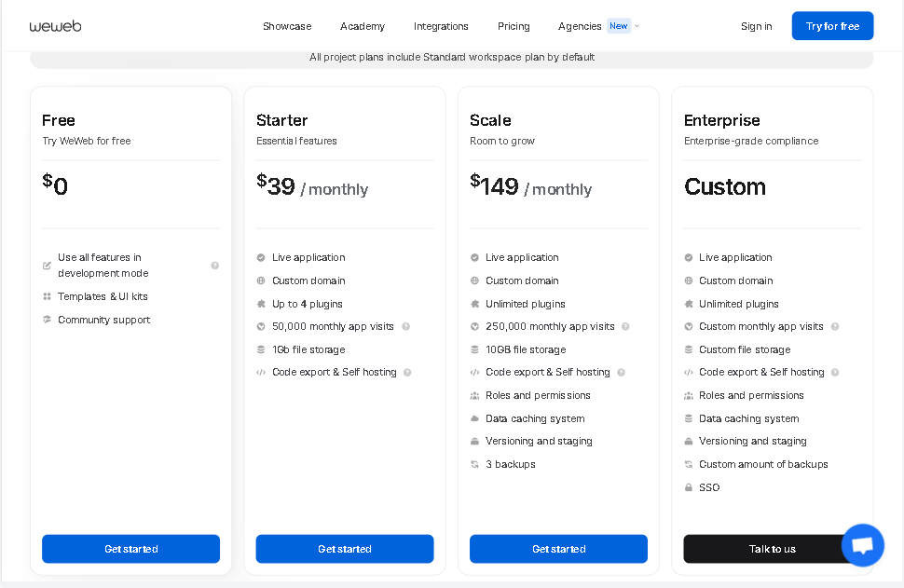Screen dimensions: 904x588
Task: Select Pricing in the navigation bar
Action: pos(514,26)
